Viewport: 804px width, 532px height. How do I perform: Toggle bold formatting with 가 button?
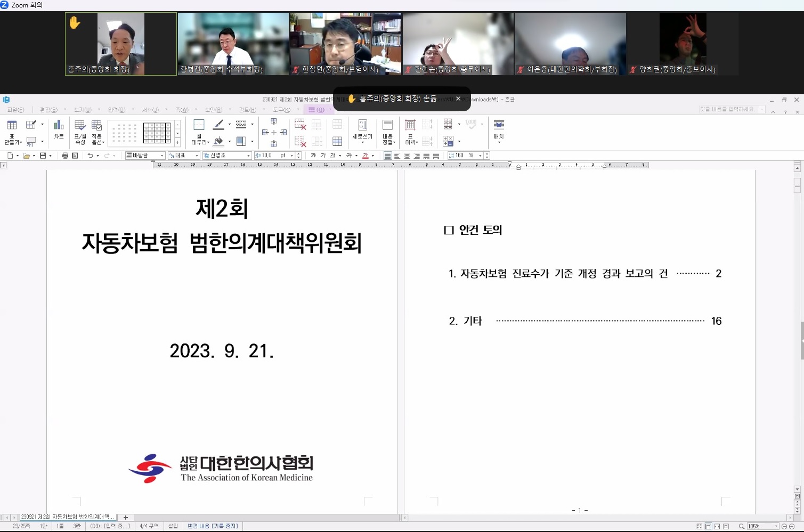(x=313, y=155)
